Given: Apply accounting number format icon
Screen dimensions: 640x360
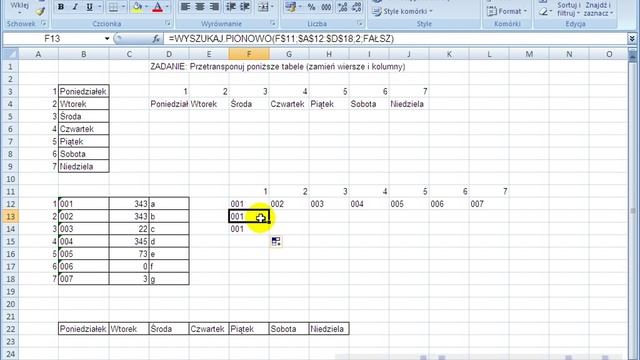Looking at the screenshot, I should coord(291,7).
